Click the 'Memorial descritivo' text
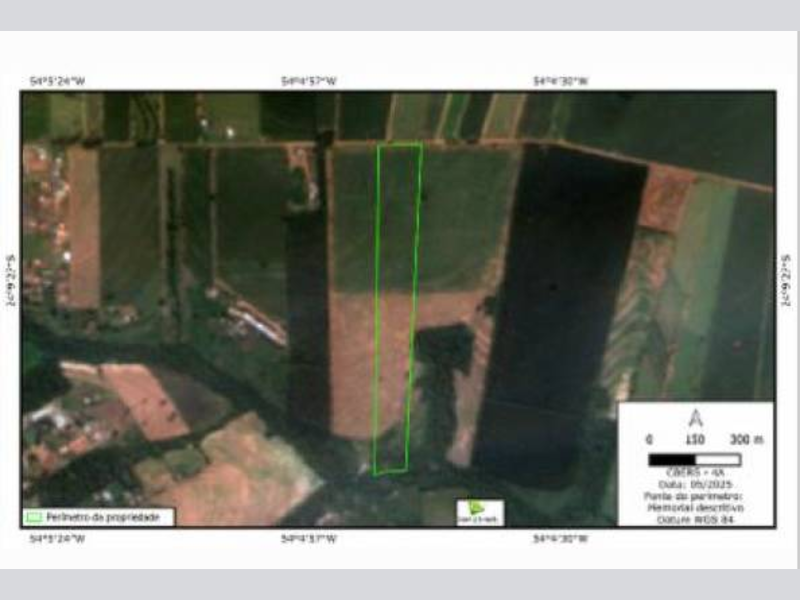 (x=695, y=507)
